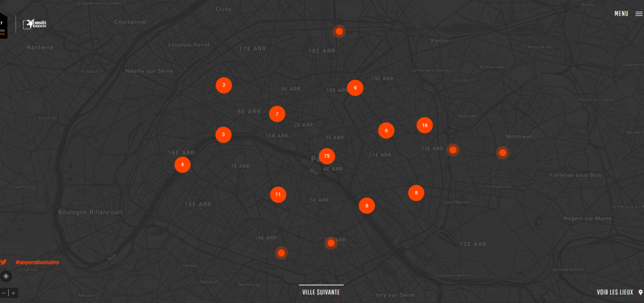The image size is (644, 303).
Task: Zoom out with the minus button
Action: 4,293
